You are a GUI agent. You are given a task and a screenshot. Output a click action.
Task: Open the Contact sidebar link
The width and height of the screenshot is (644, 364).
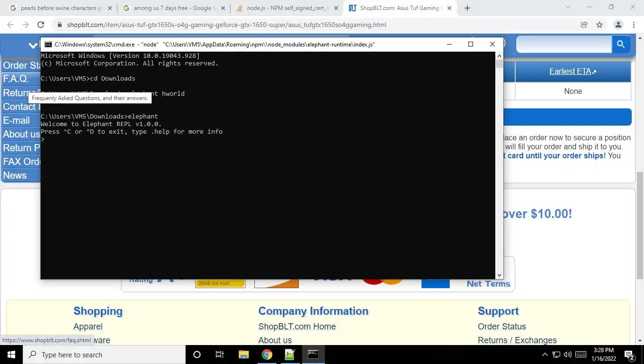click(21, 107)
